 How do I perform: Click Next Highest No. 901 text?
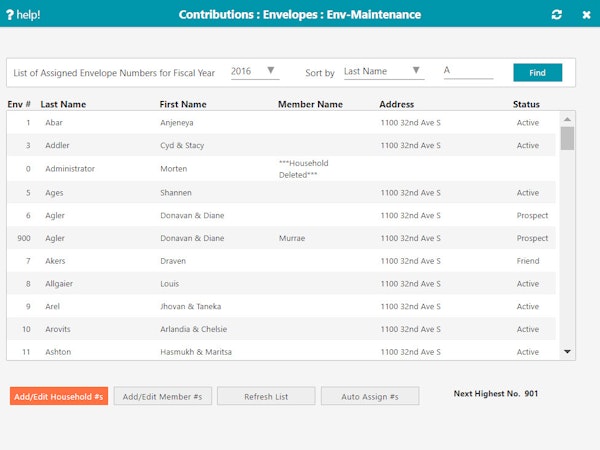pyautogui.click(x=496, y=393)
